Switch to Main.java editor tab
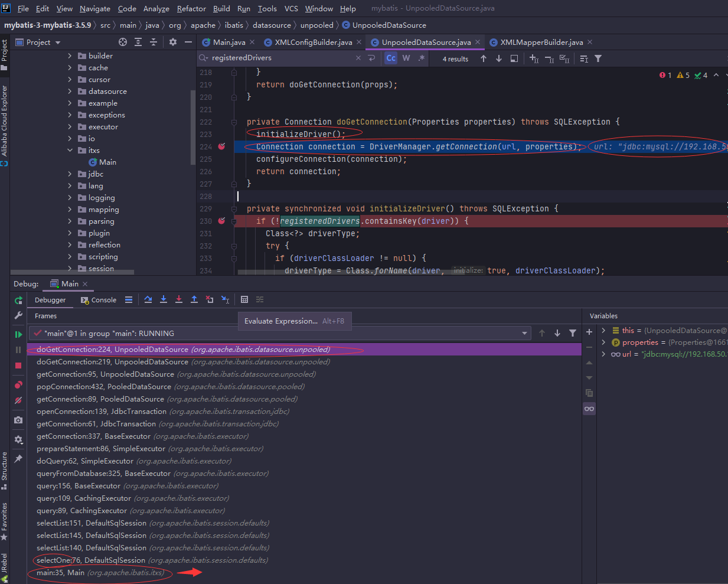The height and width of the screenshot is (584, 728). (228, 42)
